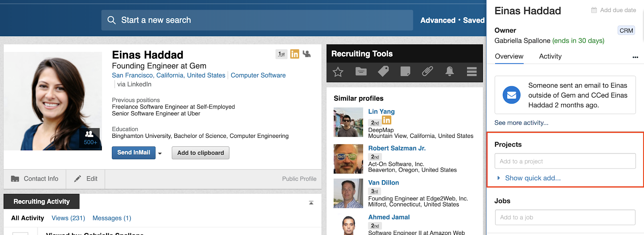Viewport: 644px width, 235px height.
Task: Click 'Founding Engineer at Gem' headline
Action: pos(159,66)
